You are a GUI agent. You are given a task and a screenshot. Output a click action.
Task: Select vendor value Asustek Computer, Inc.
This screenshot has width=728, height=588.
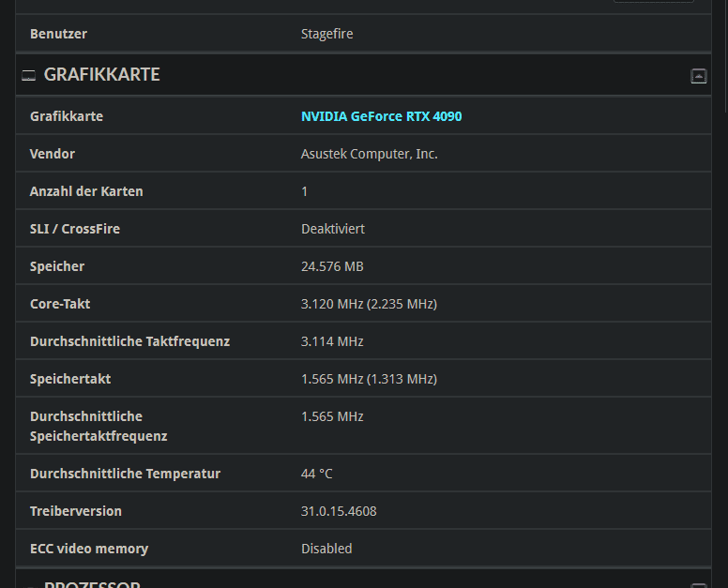[369, 154]
